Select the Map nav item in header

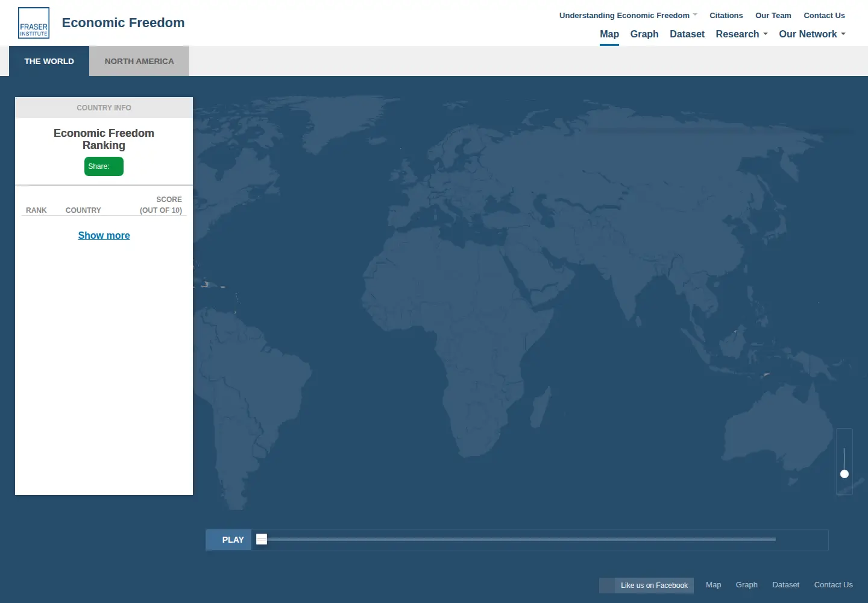pos(609,34)
